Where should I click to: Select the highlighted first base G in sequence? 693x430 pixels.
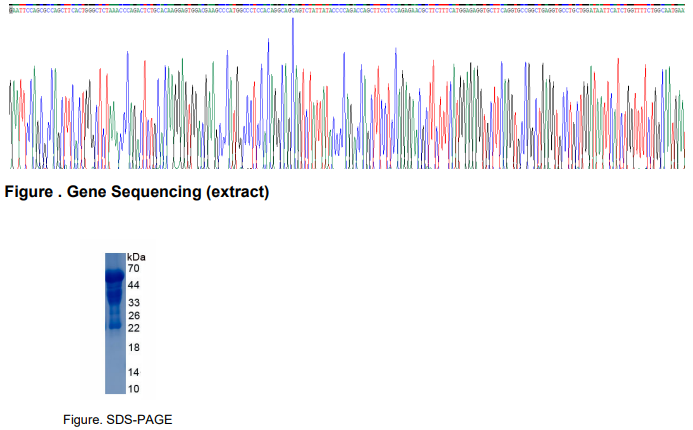[x=11, y=10]
